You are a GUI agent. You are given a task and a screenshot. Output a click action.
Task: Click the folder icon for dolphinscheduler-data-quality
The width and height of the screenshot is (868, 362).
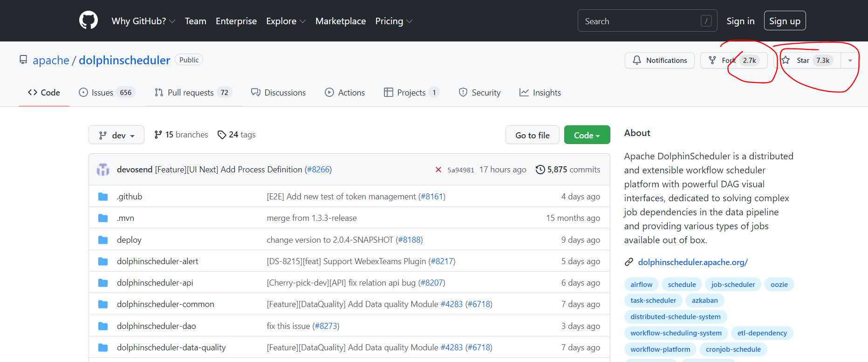coord(103,348)
